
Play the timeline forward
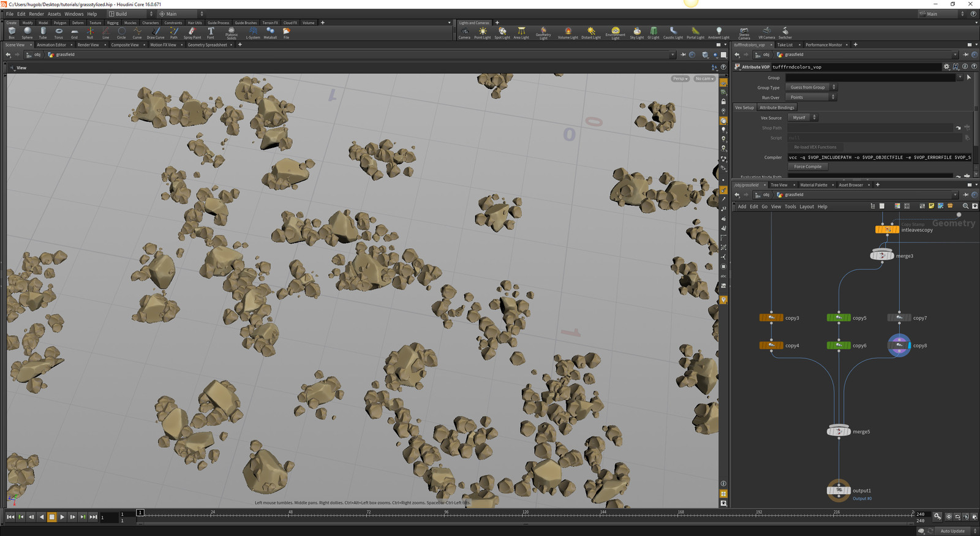62,517
